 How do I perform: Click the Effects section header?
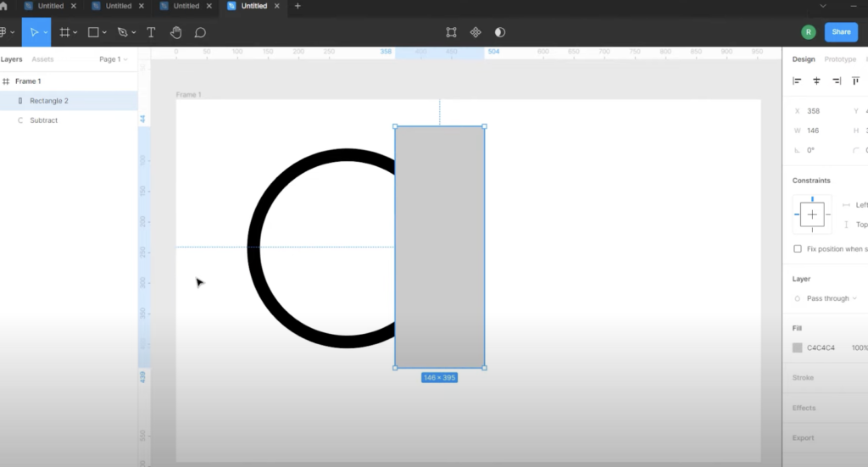[804, 408]
